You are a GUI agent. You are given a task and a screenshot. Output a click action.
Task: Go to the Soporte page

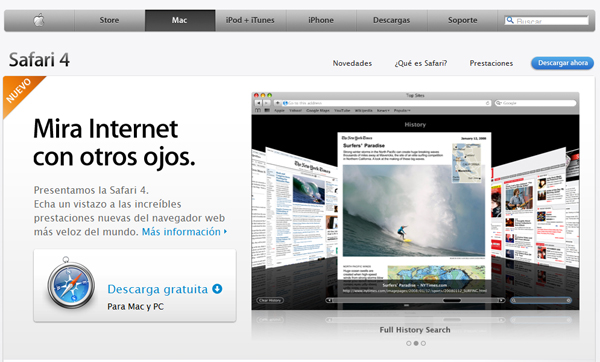click(463, 20)
